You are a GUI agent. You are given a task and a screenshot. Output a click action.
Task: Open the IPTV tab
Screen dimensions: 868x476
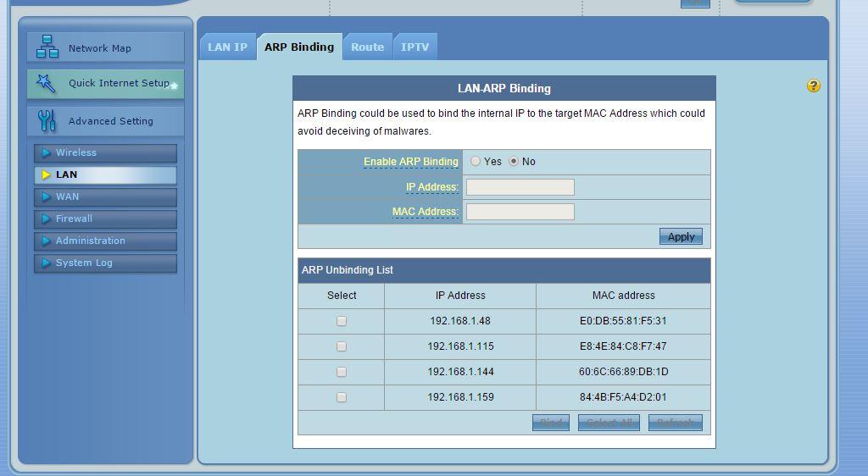[415, 47]
